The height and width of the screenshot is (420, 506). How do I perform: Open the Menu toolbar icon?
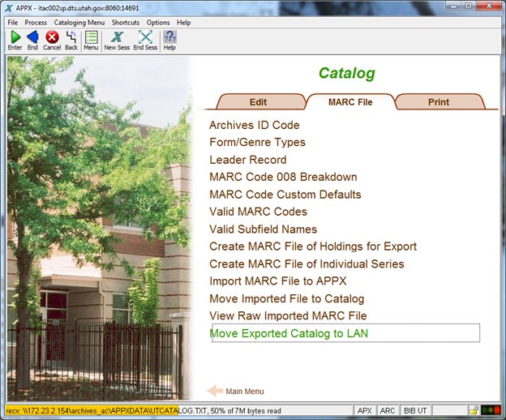pyautogui.click(x=92, y=37)
